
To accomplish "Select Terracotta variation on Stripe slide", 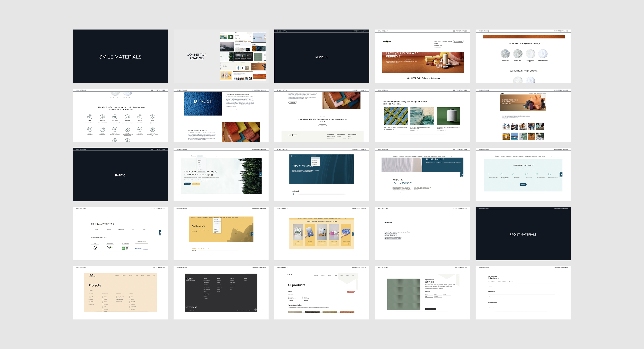I will pos(438,297).
